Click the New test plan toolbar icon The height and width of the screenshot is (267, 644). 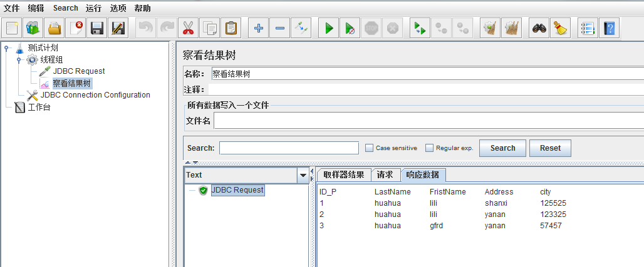pyautogui.click(x=12, y=28)
